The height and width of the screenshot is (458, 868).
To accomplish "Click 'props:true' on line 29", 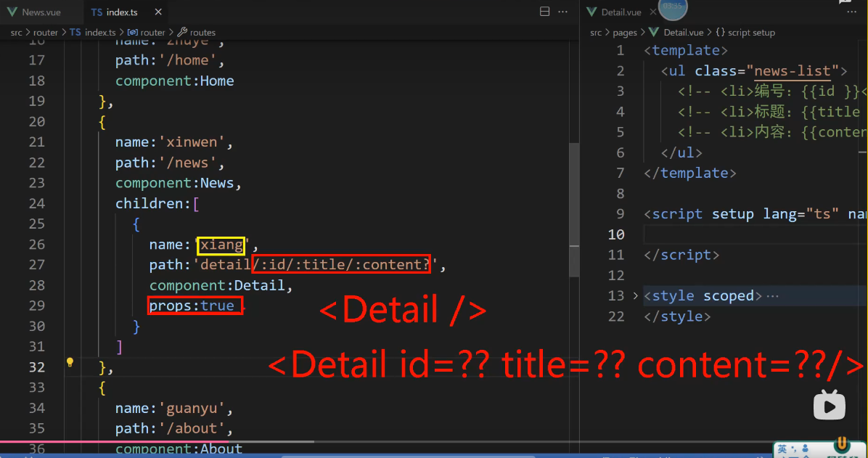I will [x=192, y=306].
